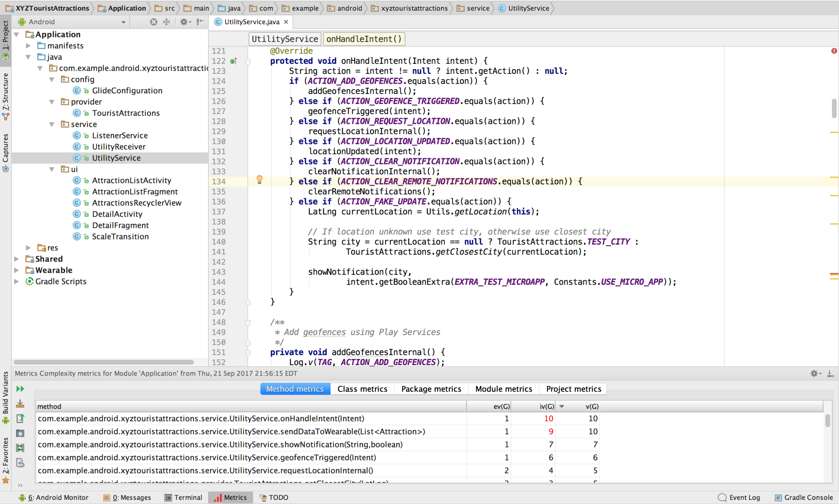Click the camera snapshot icon in Metrics panel
The height and width of the screenshot is (504, 839).
click(20, 433)
